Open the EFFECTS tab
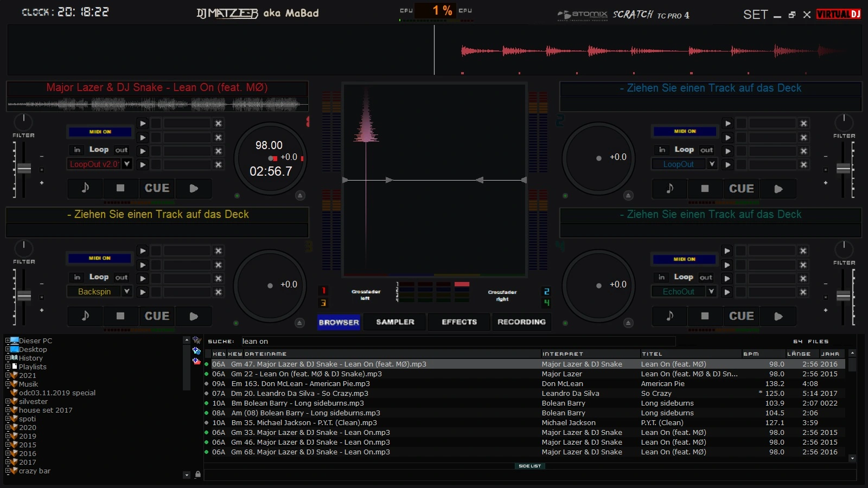 click(x=459, y=322)
